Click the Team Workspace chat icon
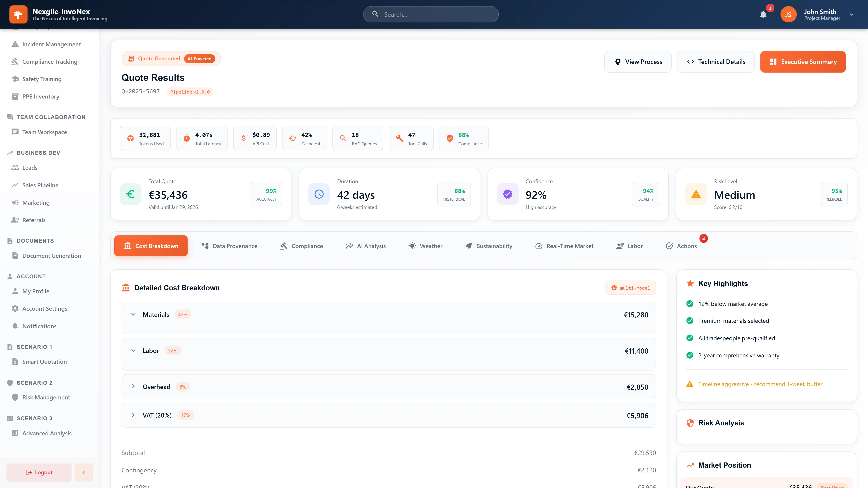Screen dimensions: 868x488 (x=15, y=132)
